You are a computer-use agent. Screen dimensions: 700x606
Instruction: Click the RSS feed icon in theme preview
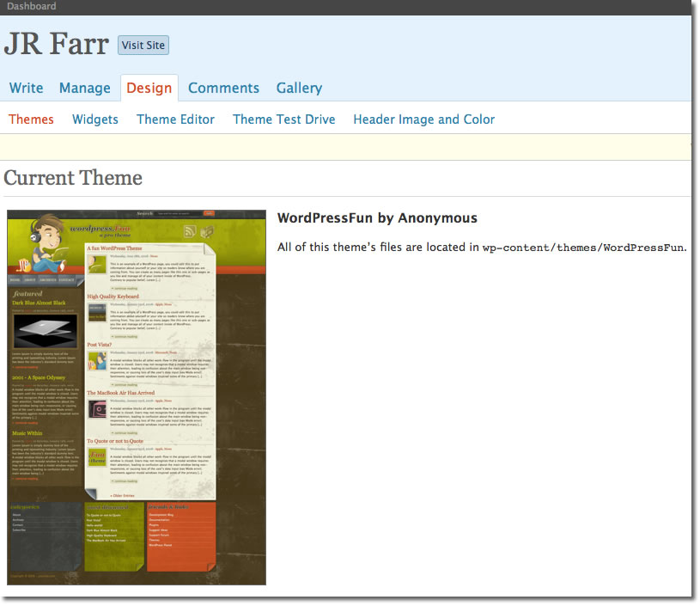[x=190, y=231]
